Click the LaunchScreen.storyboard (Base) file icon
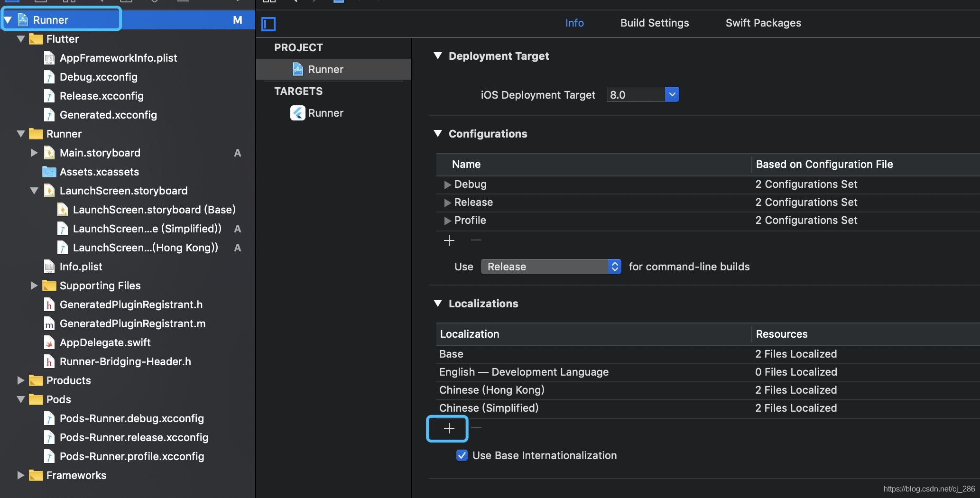The image size is (980, 498). coord(63,210)
